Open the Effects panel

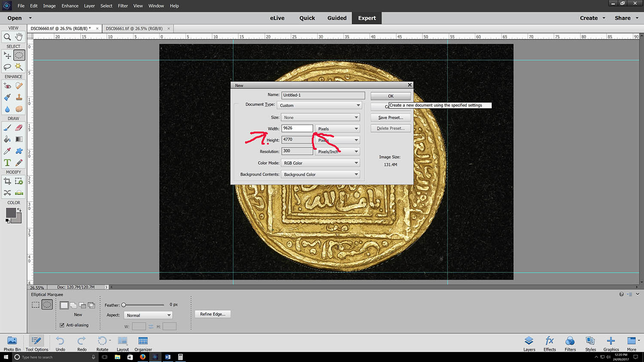coord(550,344)
